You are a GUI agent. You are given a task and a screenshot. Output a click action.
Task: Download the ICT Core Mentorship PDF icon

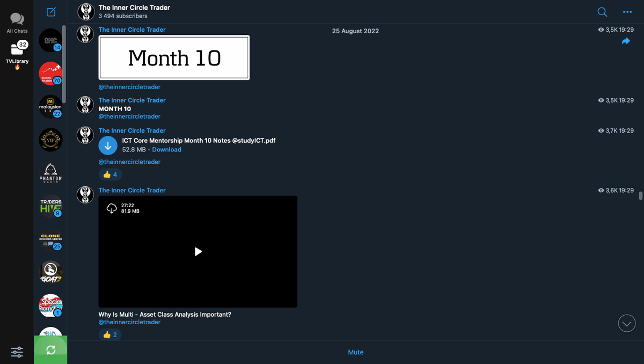pyautogui.click(x=108, y=145)
